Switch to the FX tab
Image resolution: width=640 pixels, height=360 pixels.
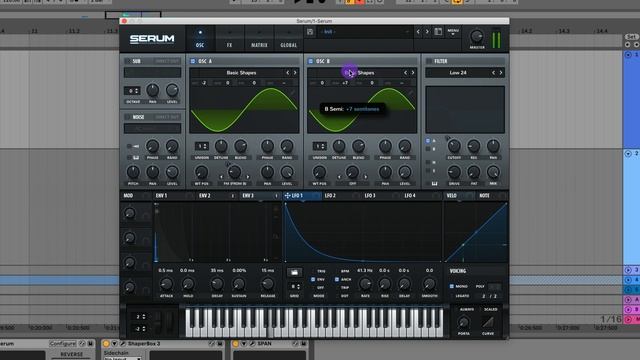229,39
